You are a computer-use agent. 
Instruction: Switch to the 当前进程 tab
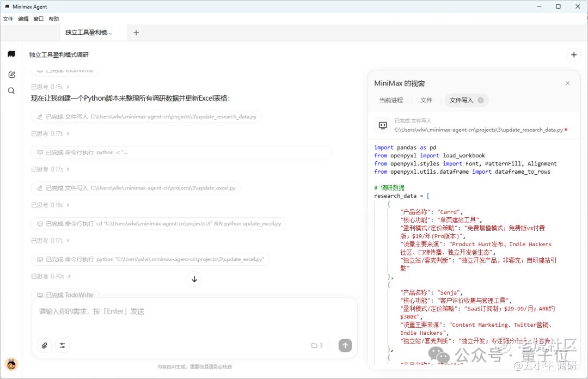pos(391,100)
